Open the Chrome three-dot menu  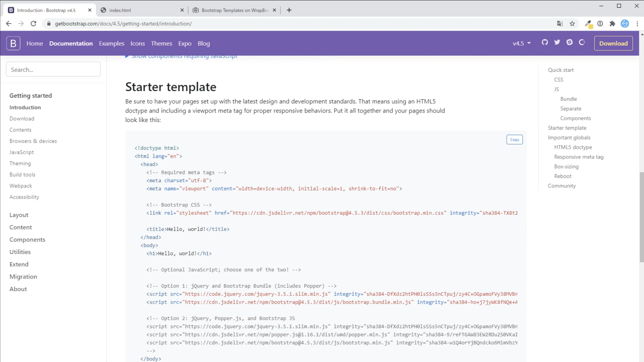tap(637, 23)
